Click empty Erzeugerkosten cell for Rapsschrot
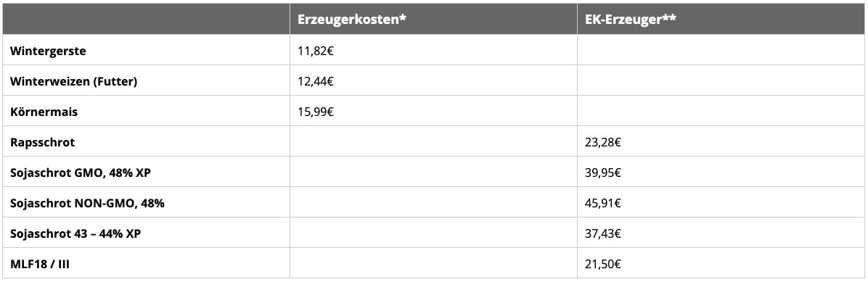The width and height of the screenshot is (868, 282). click(433, 141)
